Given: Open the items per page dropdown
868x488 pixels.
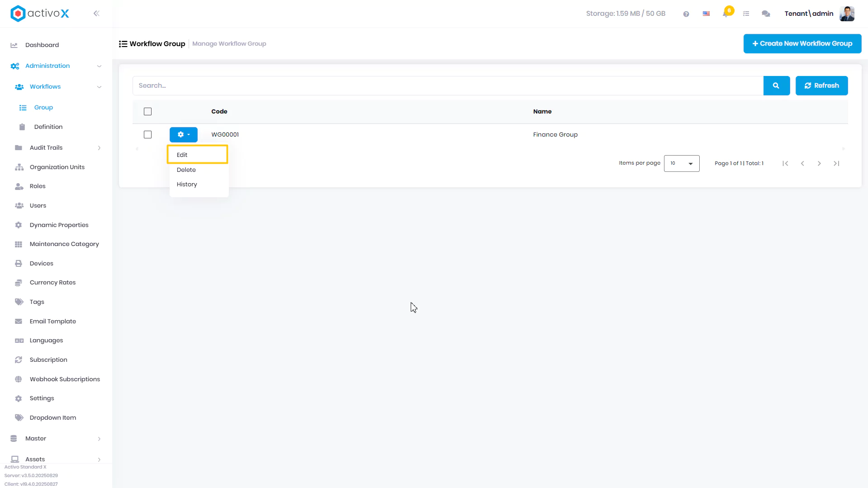Looking at the screenshot, I should (682, 164).
